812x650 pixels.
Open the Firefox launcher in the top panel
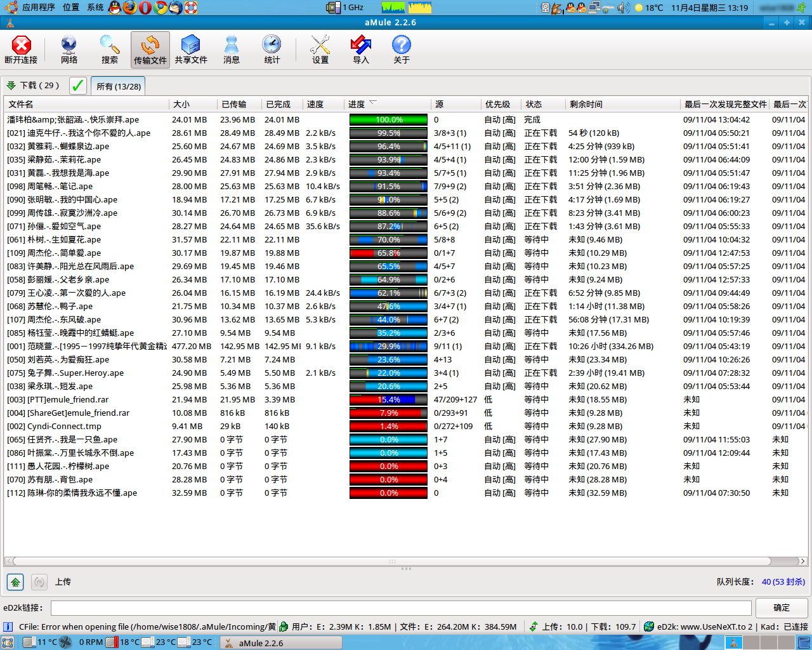(129, 8)
